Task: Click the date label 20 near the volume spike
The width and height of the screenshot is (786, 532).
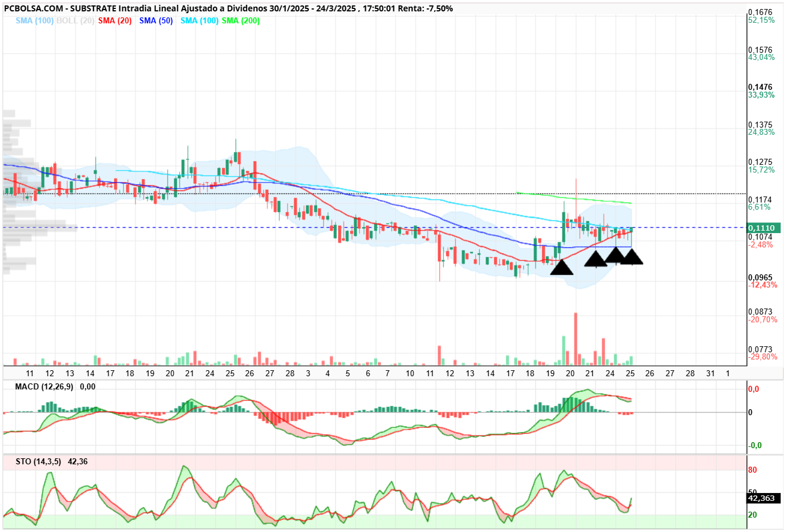Action: point(570,373)
